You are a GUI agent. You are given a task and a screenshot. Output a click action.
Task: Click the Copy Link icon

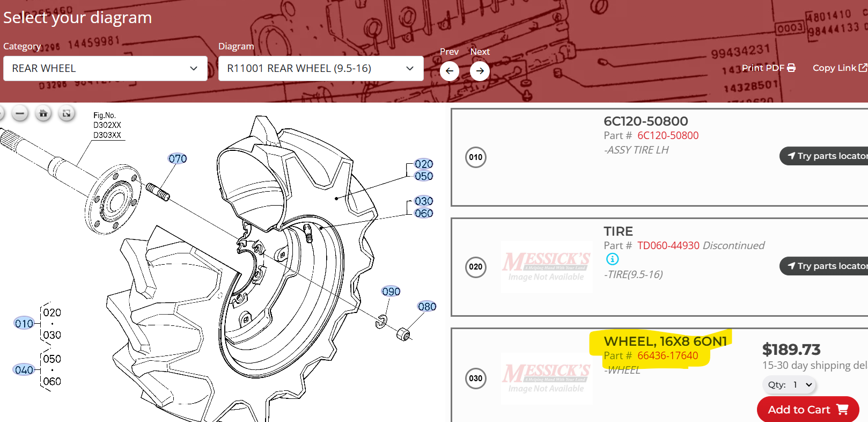point(863,68)
